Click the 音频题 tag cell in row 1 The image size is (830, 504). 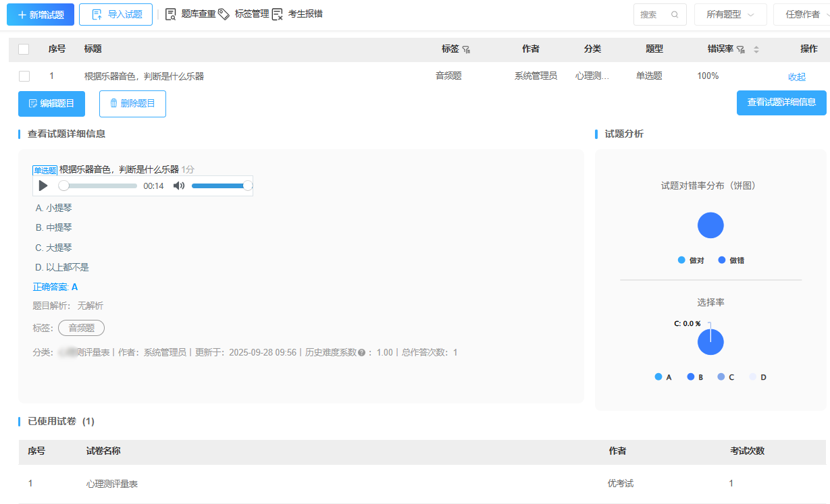click(448, 76)
